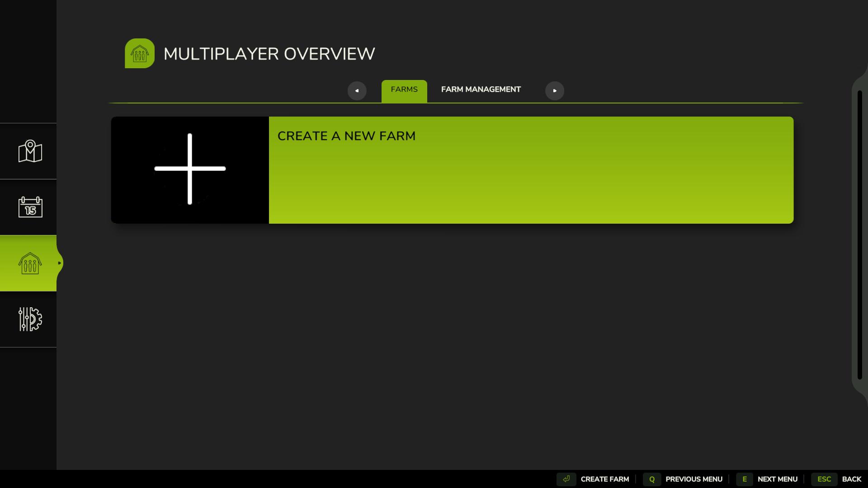Click the Multiplayer Overview title text
This screenshot has height=488, width=868.
[269, 54]
